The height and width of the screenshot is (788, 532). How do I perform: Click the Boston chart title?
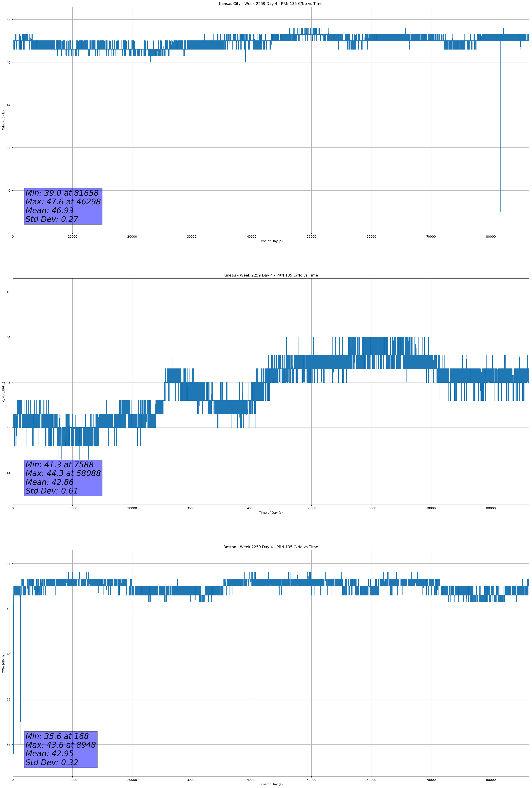click(271, 547)
